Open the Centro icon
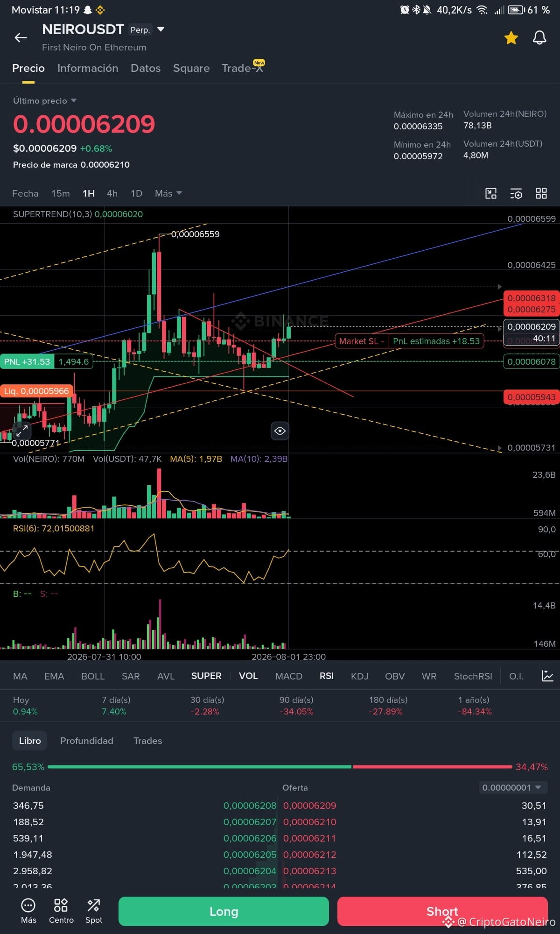This screenshot has width=560, height=934. 61,911
